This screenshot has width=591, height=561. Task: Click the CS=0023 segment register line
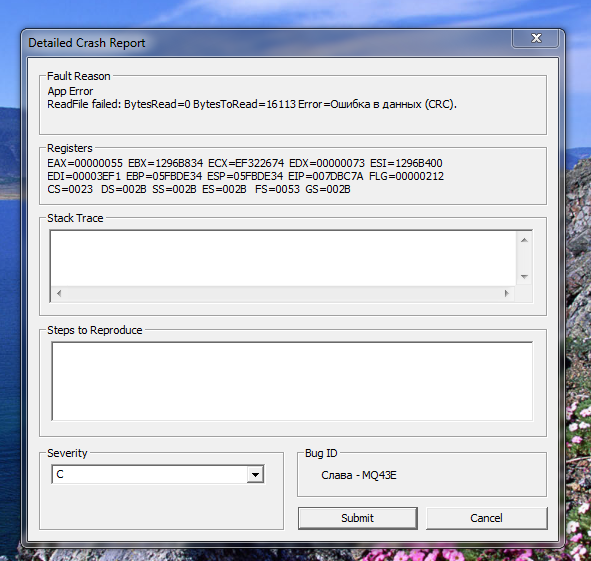[x=199, y=189]
